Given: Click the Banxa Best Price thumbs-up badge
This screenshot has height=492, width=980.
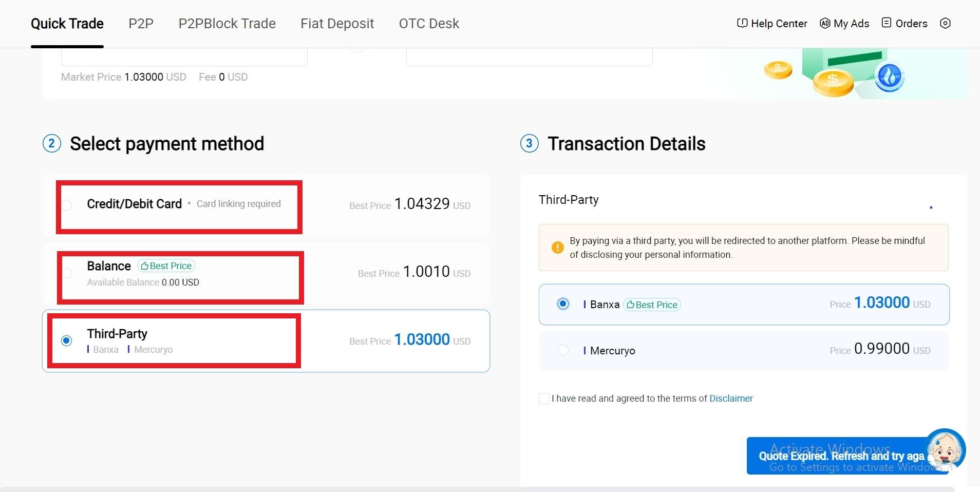Looking at the screenshot, I should click(652, 305).
